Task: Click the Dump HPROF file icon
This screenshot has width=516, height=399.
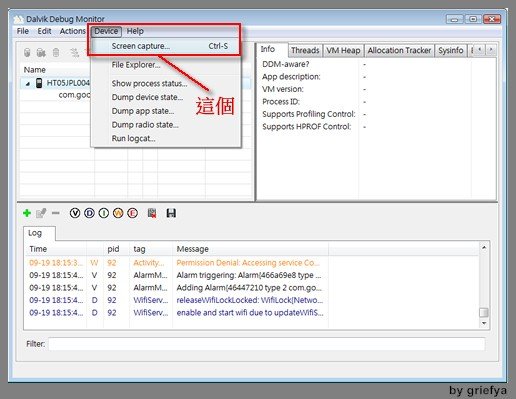Action: tap(41, 52)
